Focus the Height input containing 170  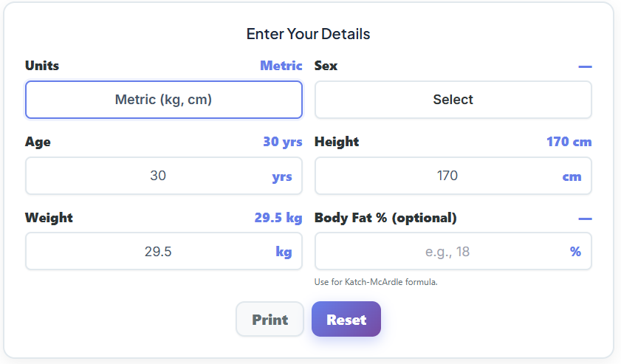point(437,176)
